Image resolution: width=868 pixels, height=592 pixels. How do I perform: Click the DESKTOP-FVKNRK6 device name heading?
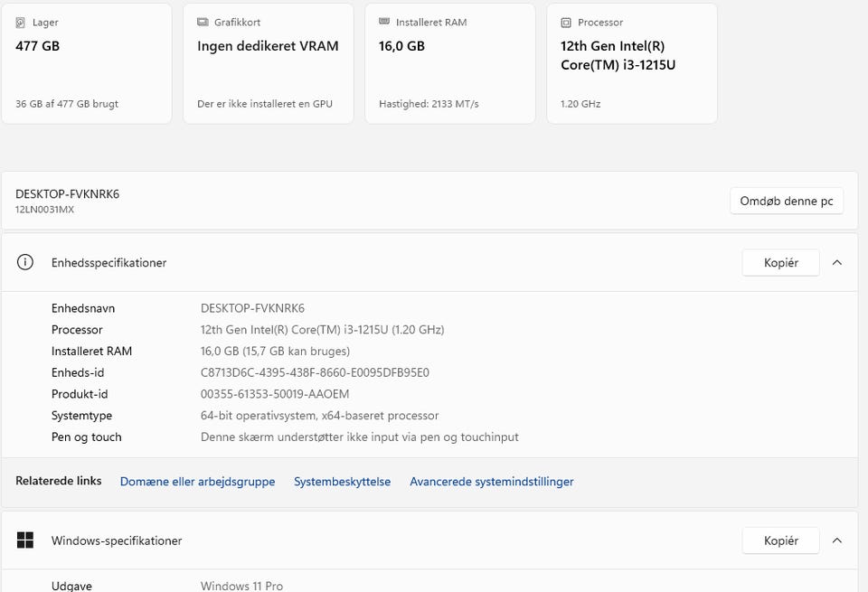coord(68,194)
